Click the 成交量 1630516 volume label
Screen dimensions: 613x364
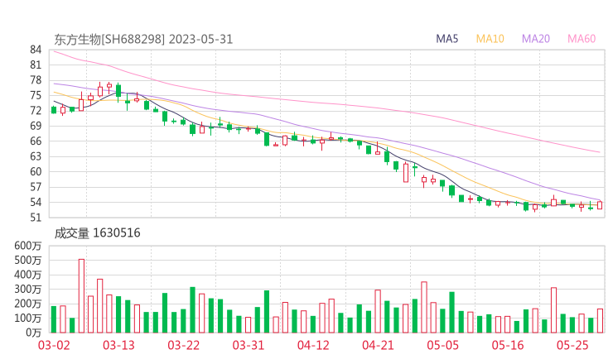pos(97,233)
